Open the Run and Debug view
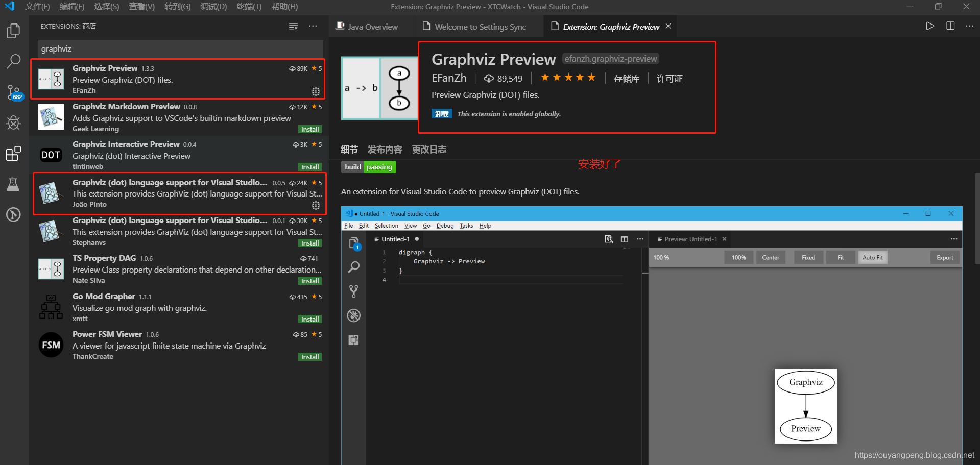 13,123
